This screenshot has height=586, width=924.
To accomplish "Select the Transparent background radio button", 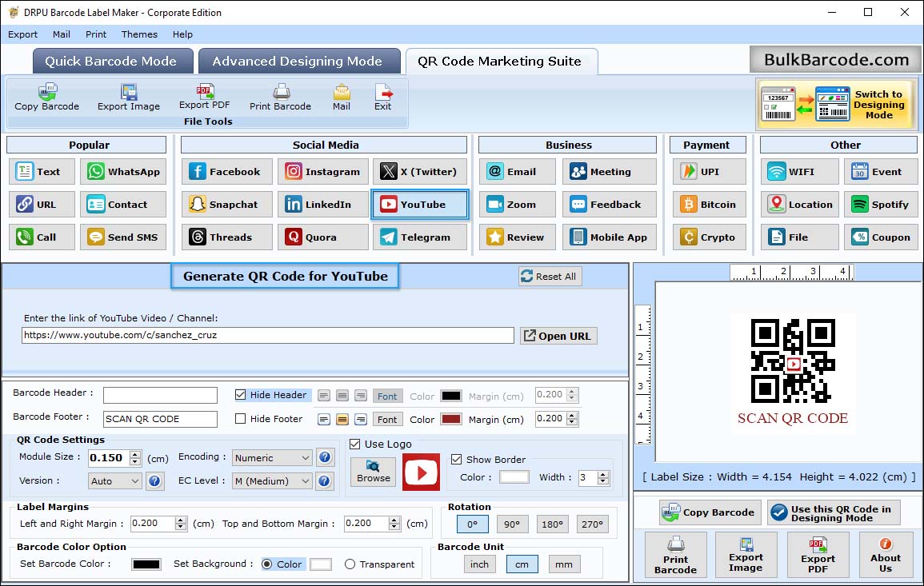I will pyautogui.click(x=350, y=564).
